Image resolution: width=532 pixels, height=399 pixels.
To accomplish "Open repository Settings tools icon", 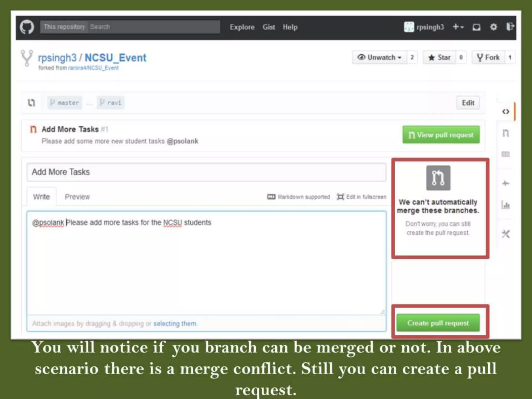I will click(506, 234).
